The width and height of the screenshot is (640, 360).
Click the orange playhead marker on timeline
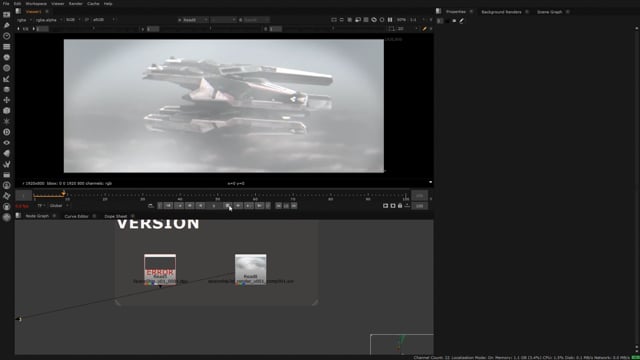(x=64, y=193)
